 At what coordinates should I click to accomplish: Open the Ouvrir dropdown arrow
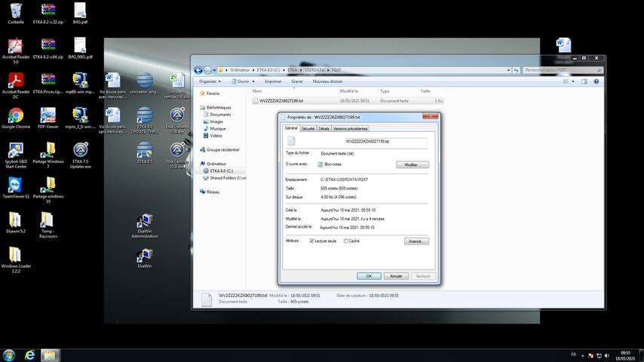coord(255,81)
